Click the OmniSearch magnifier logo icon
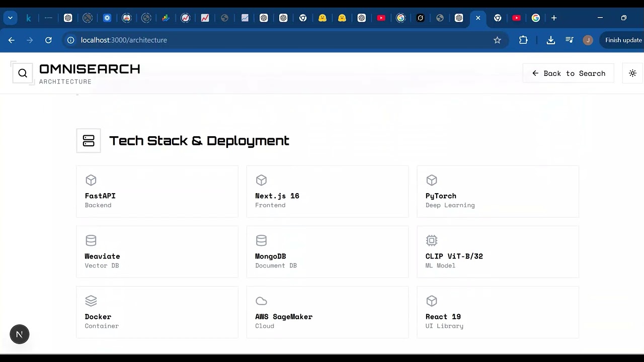The height and width of the screenshot is (362, 644). tap(23, 73)
